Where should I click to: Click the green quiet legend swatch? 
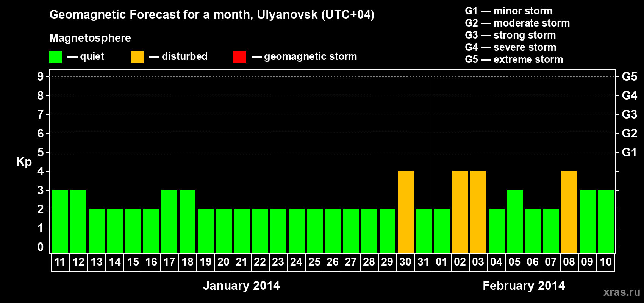(x=55, y=57)
